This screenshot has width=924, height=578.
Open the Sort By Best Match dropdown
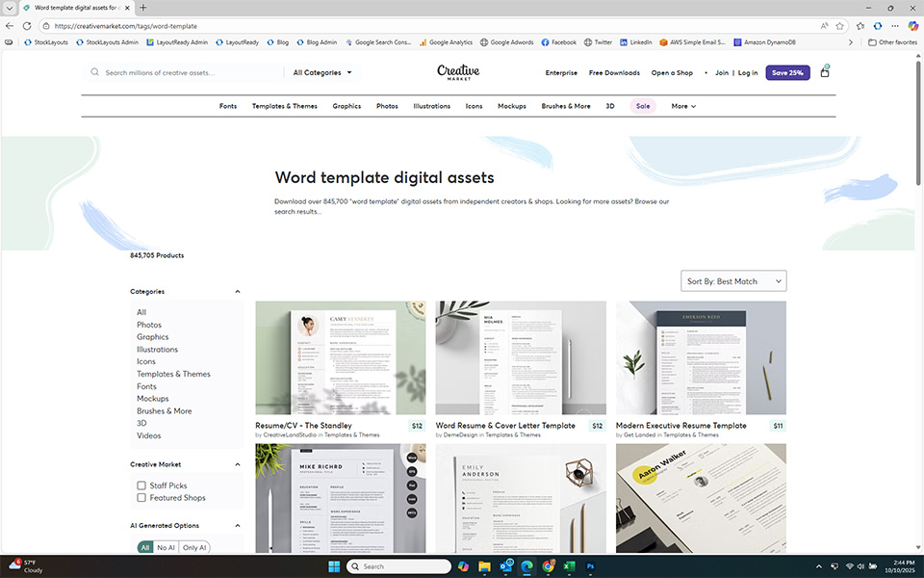coord(732,280)
